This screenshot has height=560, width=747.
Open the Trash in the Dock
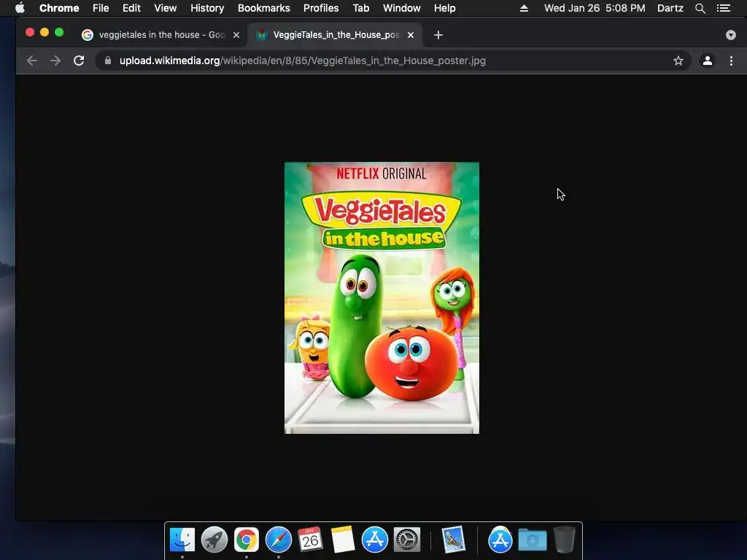tap(564, 540)
